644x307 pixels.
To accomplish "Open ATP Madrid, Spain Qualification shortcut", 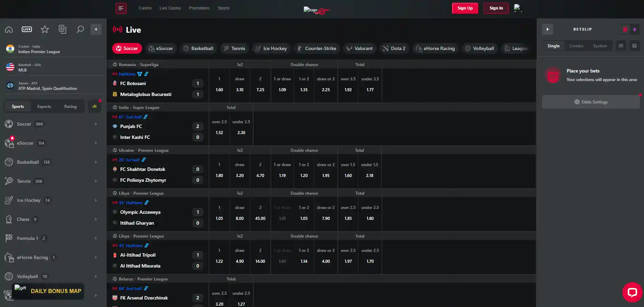I will tap(53, 86).
